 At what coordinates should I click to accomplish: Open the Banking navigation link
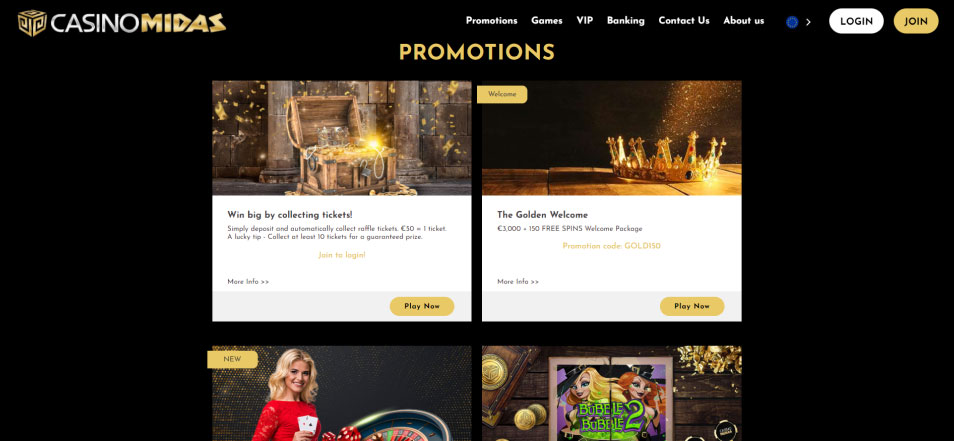click(625, 21)
